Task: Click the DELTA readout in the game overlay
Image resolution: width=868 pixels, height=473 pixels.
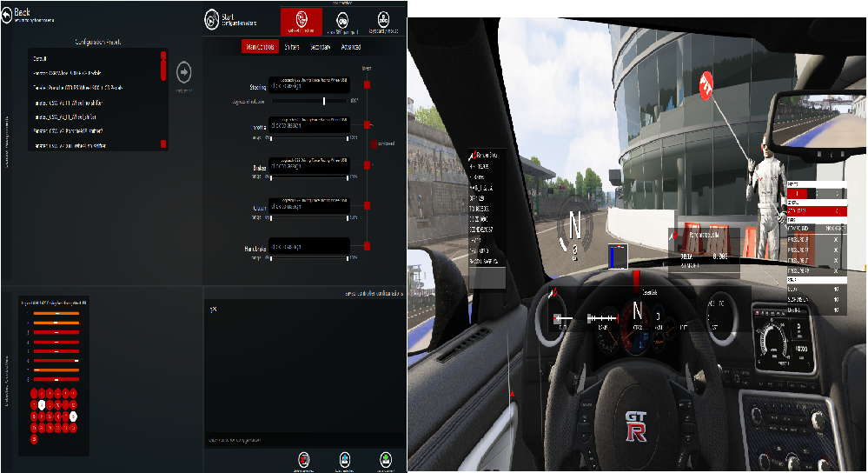Action: pyautogui.click(x=704, y=256)
